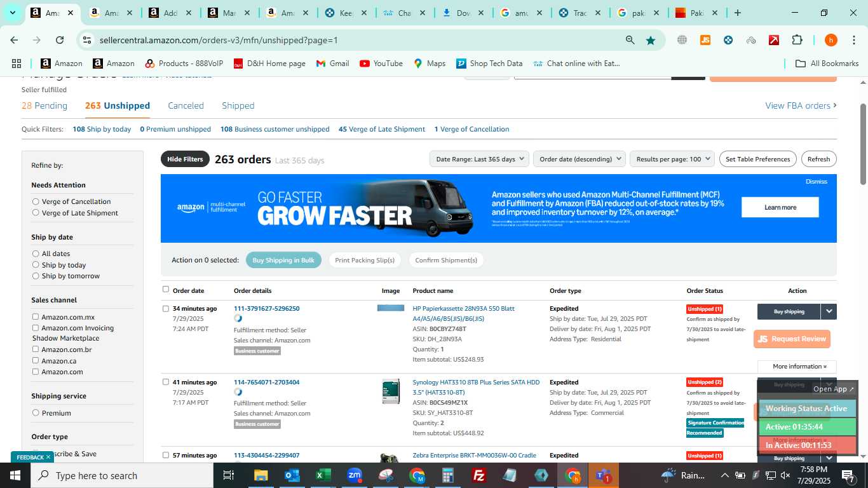Open the Order date (descending) sort dropdown
868x488 pixels.
pyautogui.click(x=580, y=159)
